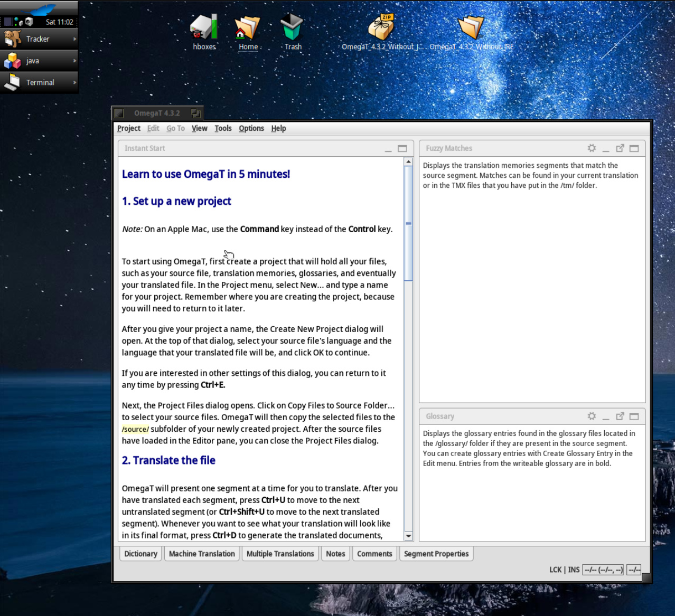
Task: Maximize the Fuzzy Matches pane
Action: [x=634, y=148]
